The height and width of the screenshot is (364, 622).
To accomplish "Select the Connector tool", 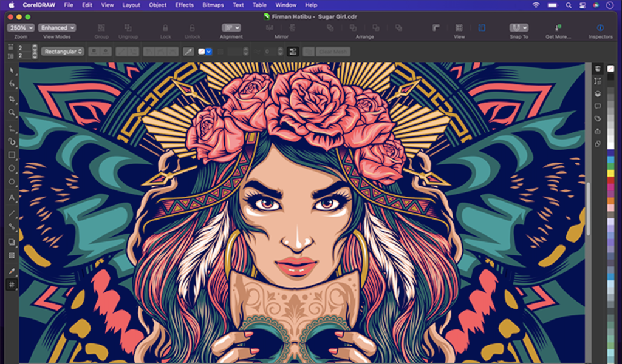I will 12,227.
